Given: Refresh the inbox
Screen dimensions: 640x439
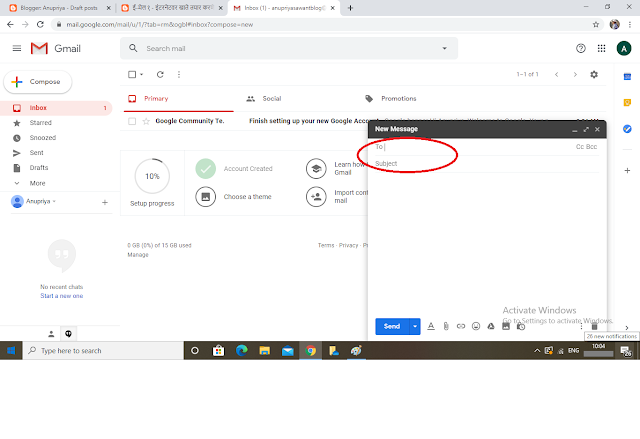Looking at the screenshot, I should (160, 75).
